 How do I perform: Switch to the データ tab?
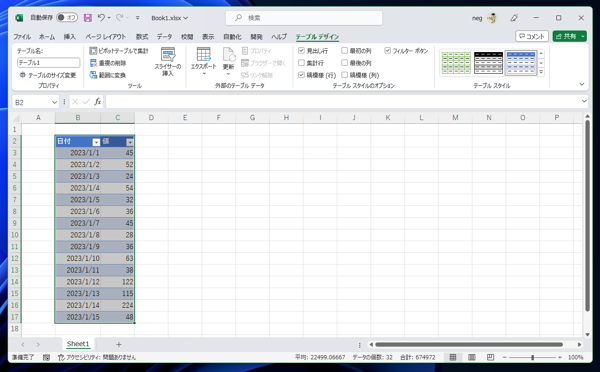click(x=164, y=37)
